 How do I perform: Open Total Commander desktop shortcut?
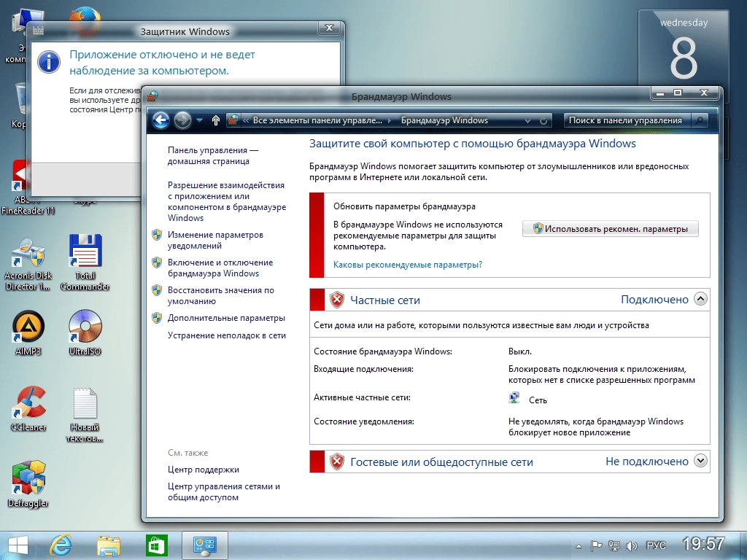[x=85, y=262]
